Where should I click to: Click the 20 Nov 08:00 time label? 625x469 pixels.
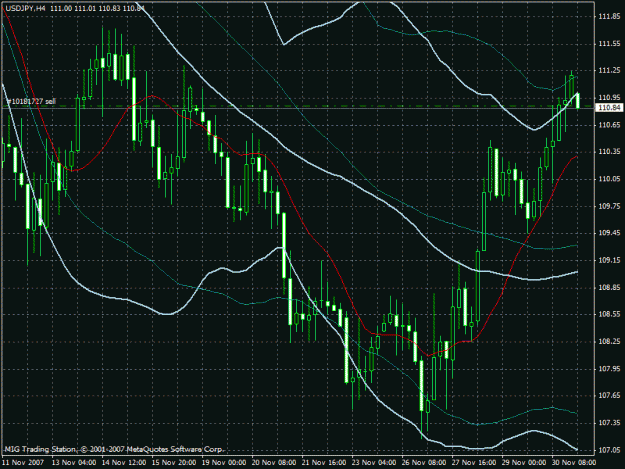click(x=274, y=462)
